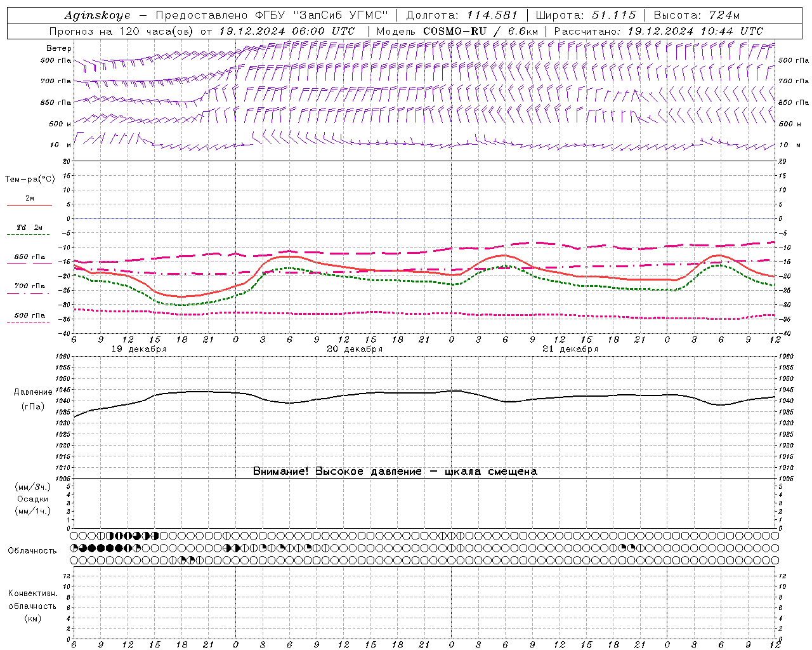Click the '(гПа)' unit under Давление
The width and height of the screenshot is (812, 650).
33,406
